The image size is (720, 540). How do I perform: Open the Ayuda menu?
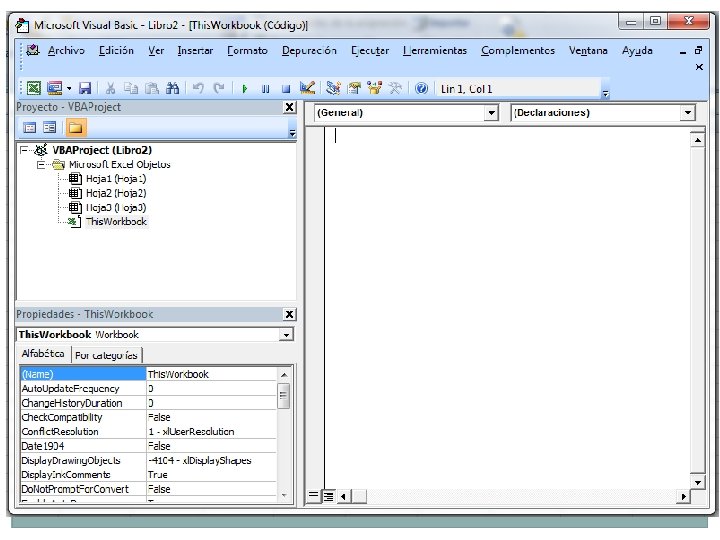coord(637,51)
